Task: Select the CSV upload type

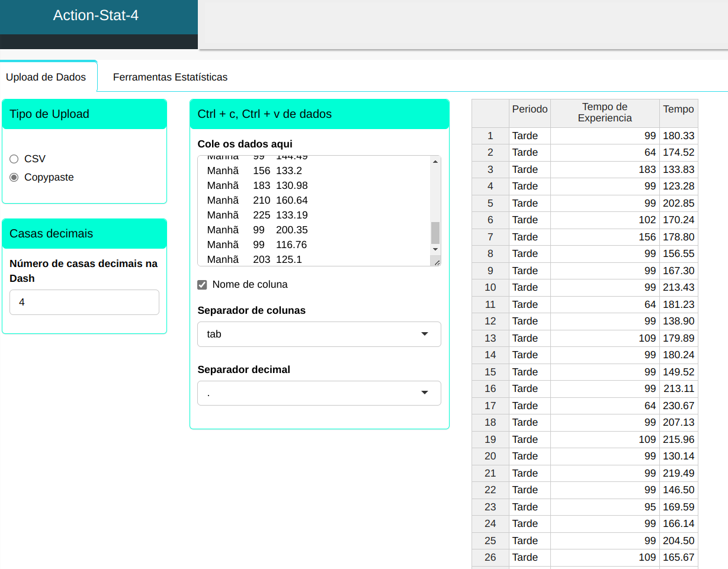Action: pyautogui.click(x=14, y=159)
